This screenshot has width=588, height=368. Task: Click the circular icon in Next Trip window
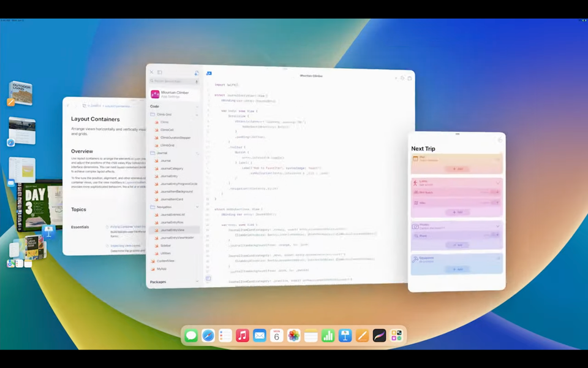[x=500, y=140]
